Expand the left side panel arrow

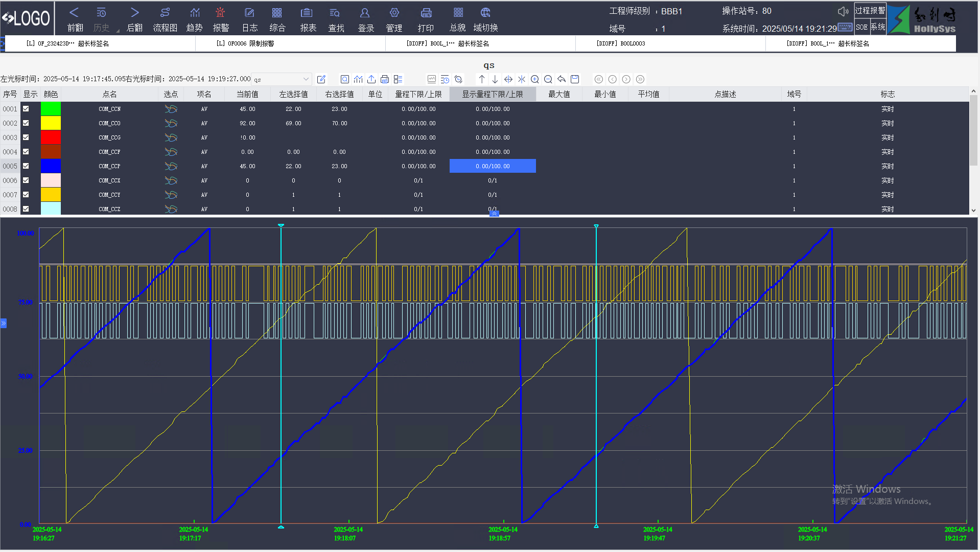[4, 323]
